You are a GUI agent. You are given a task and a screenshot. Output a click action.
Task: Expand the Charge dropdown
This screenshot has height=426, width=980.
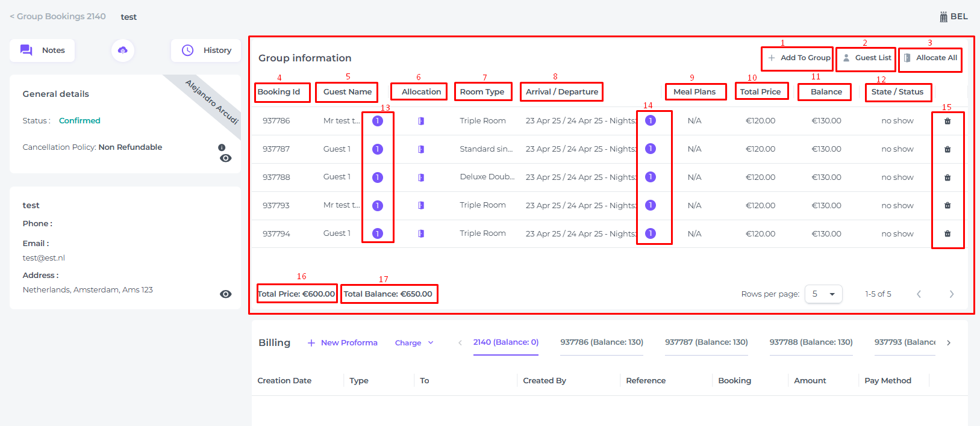(x=414, y=343)
